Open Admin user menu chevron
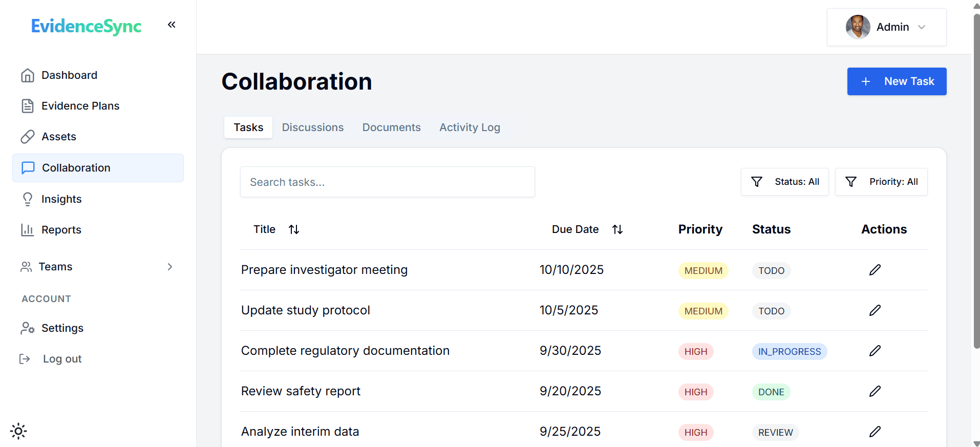The image size is (980, 447). [x=922, y=27]
